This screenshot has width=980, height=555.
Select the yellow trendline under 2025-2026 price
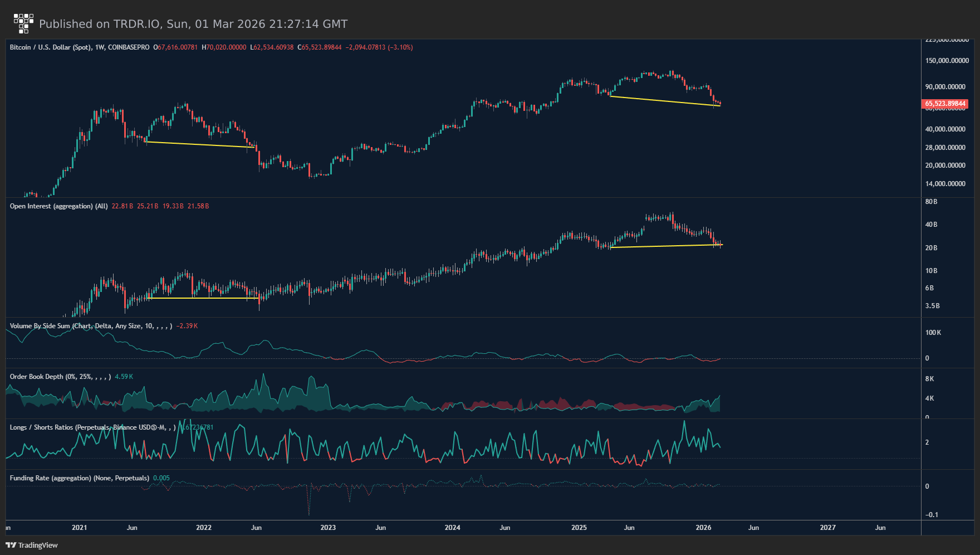coord(665,101)
